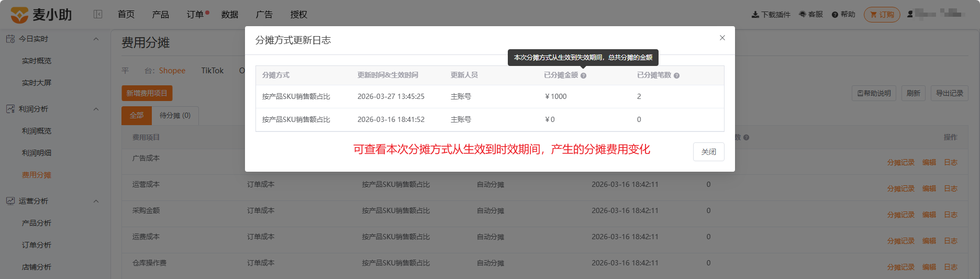The height and width of the screenshot is (279, 980).
Task: Click the 2026-03-16 18:41:52 timestamp cell
Action: pyautogui.click(x=391, y=119)
